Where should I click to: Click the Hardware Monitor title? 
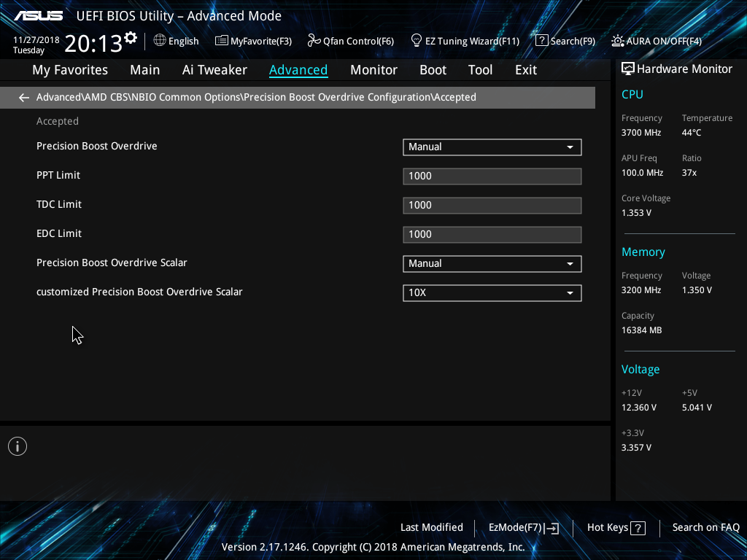coord(684,69)
